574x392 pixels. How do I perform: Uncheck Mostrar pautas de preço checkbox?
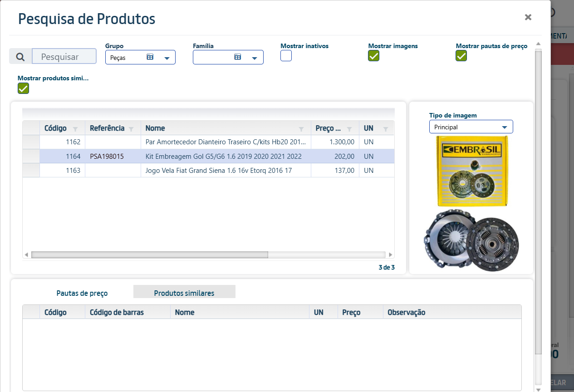[x=461, y=56]
